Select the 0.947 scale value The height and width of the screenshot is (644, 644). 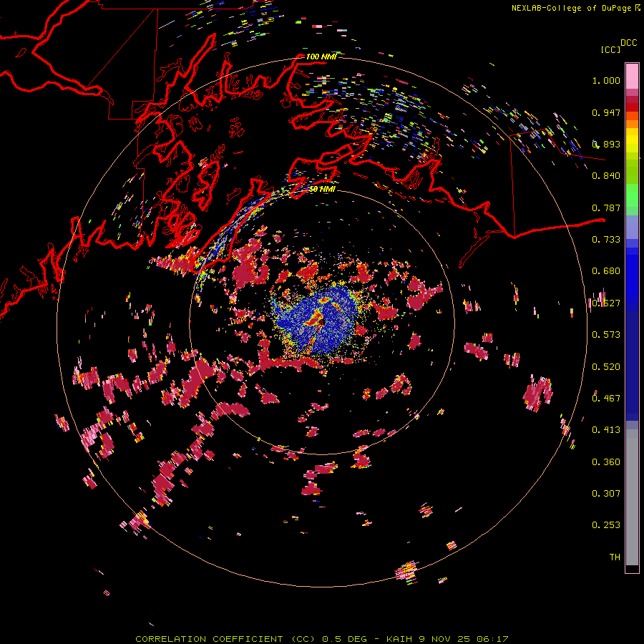pyautogui.click(x=606, y=112)
